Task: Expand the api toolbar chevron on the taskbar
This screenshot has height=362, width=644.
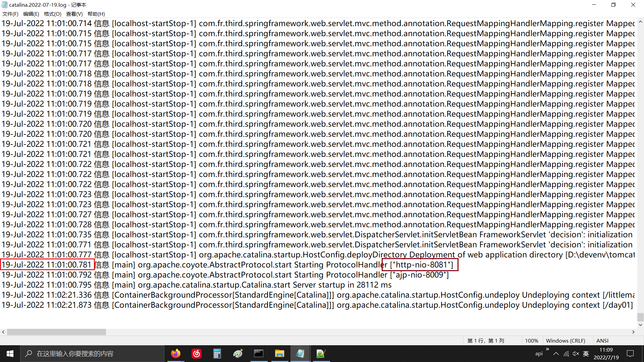Action: pos(547,349)
